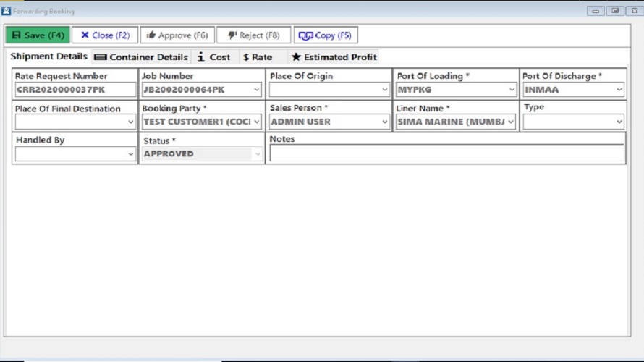The width and height of the screenshot is (644, 362).
Task: Click the Port Of Discharge label
Action: [562, 76]
